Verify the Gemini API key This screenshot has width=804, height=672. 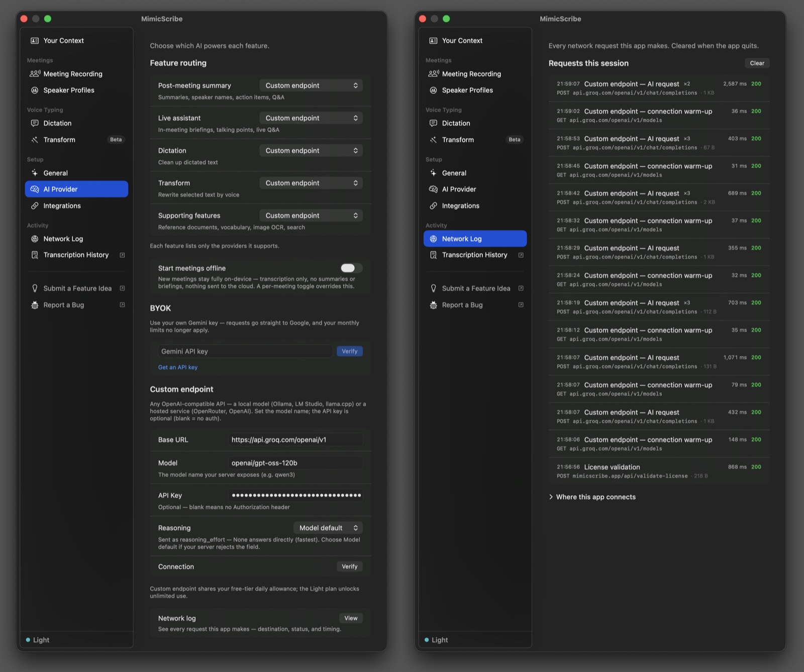click(350, 352)
